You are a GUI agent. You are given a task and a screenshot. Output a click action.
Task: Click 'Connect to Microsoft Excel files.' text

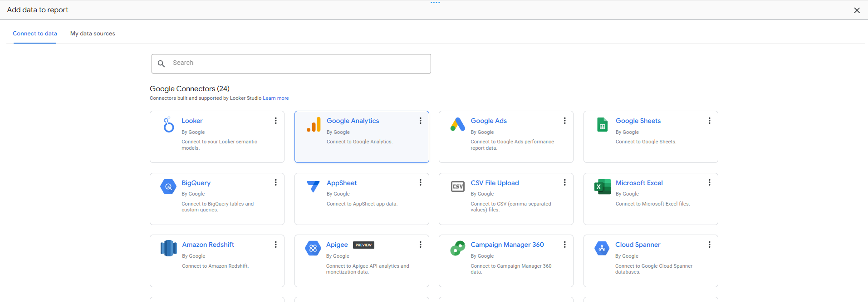click(x=652, y=204)
